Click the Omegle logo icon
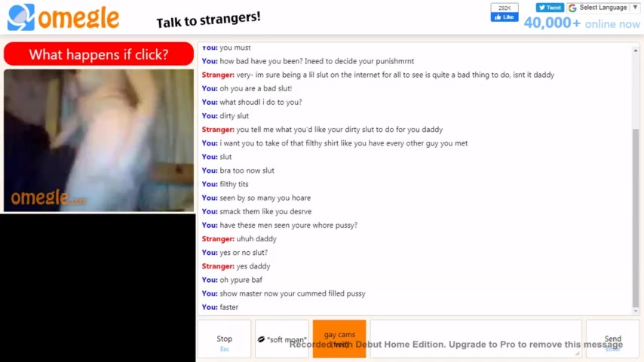Image resolution: width=644 pixels, height=362 pixels. [x=20, y=17]
